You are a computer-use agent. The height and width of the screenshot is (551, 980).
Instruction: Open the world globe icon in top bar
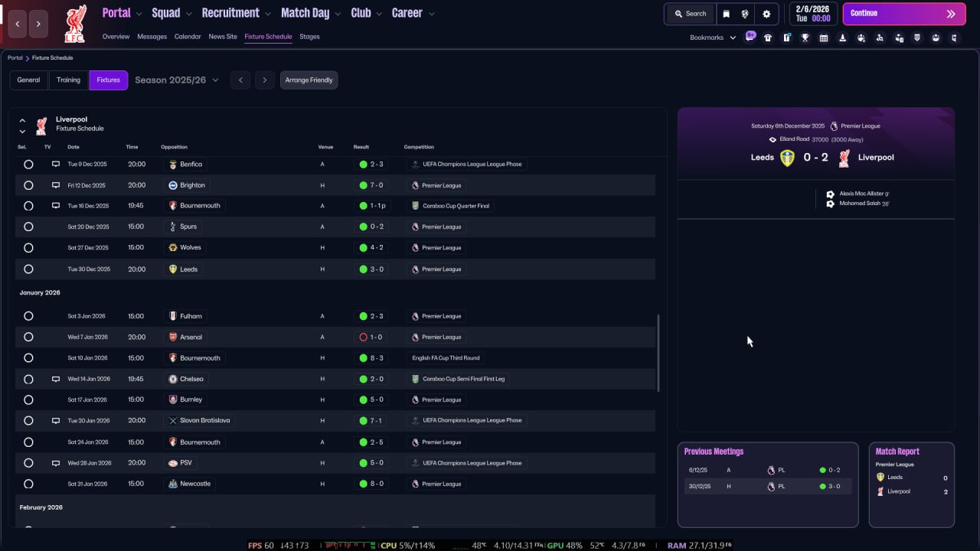click(745, 14)
